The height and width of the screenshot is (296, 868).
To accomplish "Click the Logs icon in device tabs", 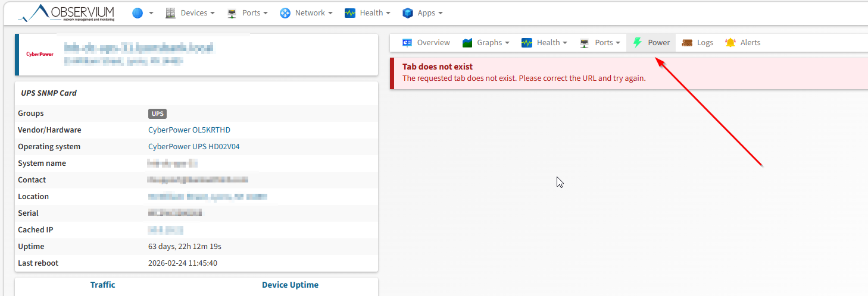I will tap(687, 43).
